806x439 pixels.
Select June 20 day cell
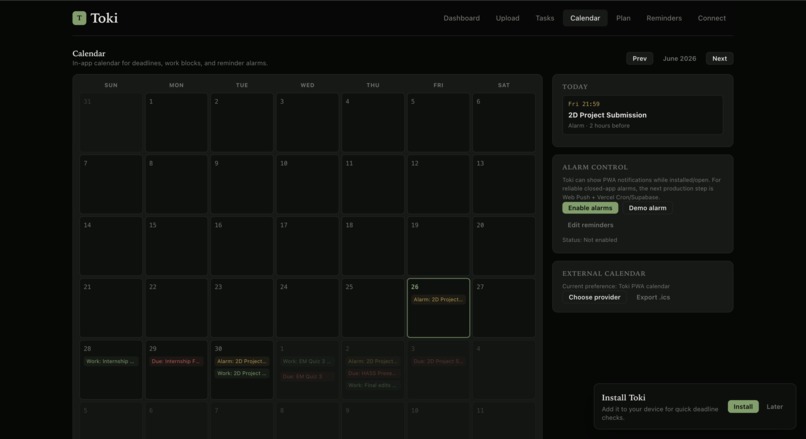[504, 246]
